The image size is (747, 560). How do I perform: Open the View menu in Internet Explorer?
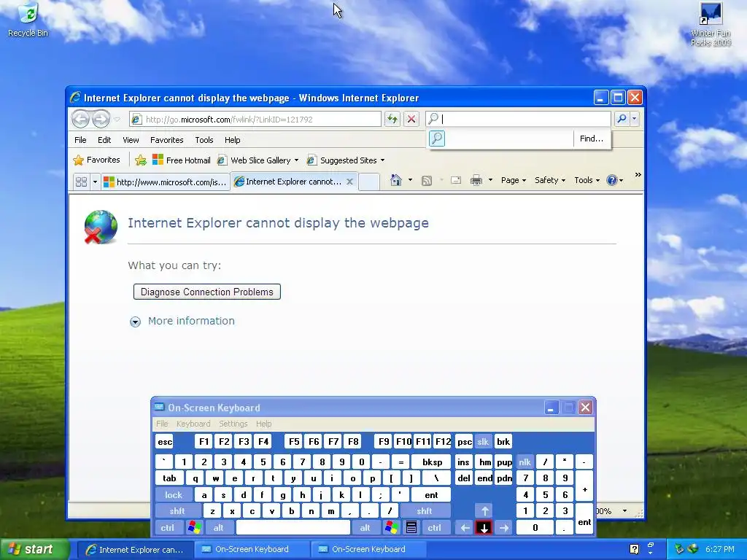(x=131, y=140)
